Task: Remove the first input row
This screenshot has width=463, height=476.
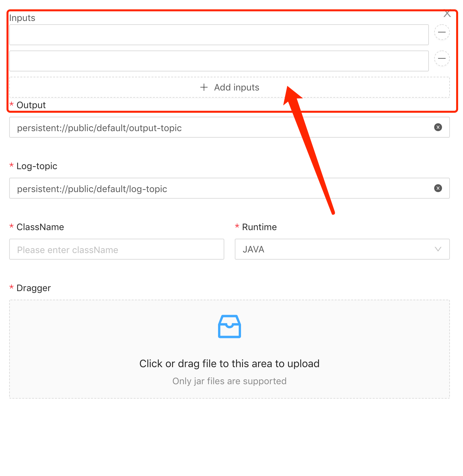Action: coord(442,32)
